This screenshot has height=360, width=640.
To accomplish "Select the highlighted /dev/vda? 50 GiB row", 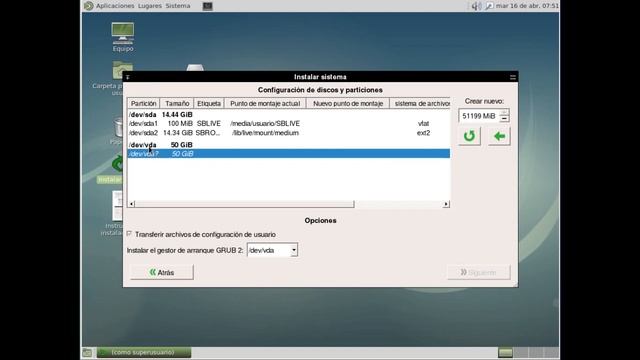I will pos(289,154).
